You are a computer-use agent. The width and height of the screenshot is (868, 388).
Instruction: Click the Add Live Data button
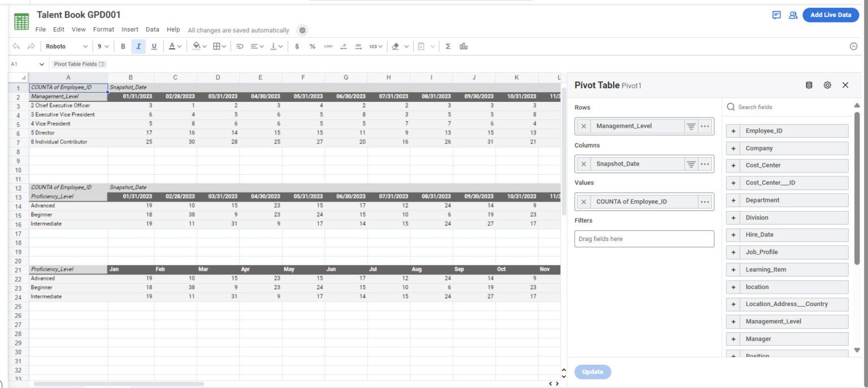pos(830,15)
